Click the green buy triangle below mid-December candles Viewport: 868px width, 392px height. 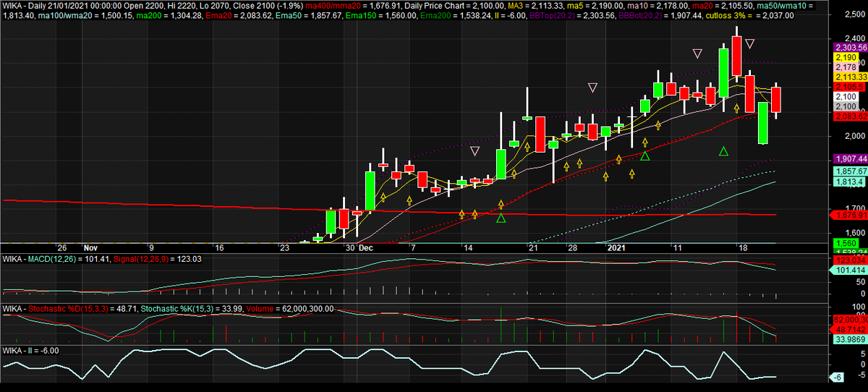click(x=501, y=217)
